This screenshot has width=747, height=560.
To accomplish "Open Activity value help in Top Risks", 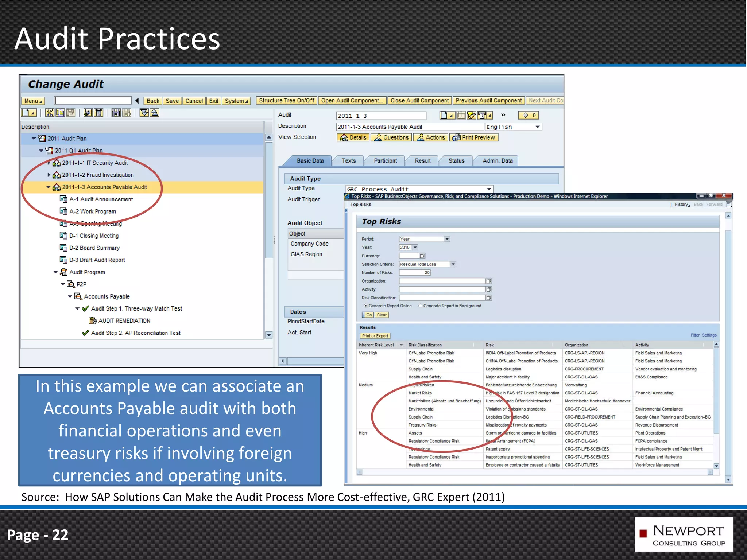I will pos(489,289).
